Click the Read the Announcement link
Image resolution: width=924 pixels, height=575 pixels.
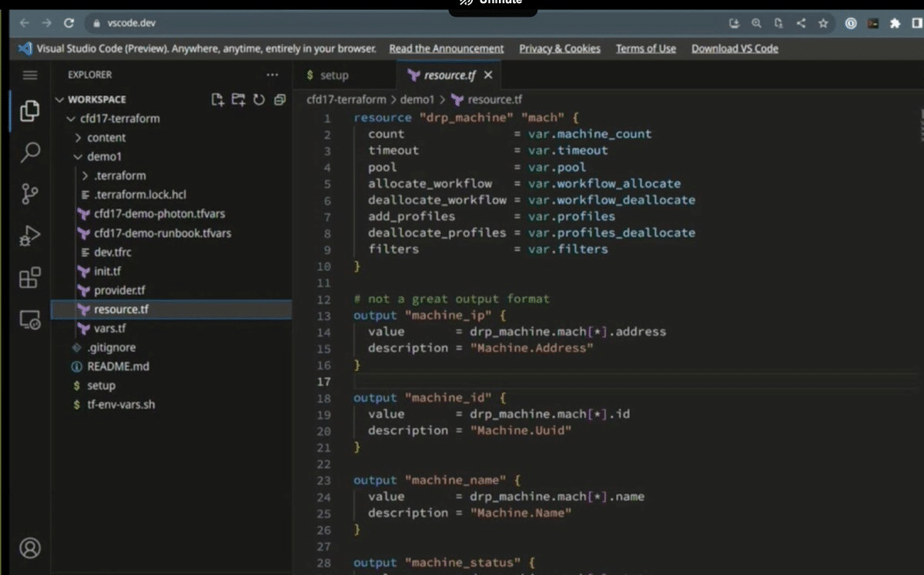(447, 48)
